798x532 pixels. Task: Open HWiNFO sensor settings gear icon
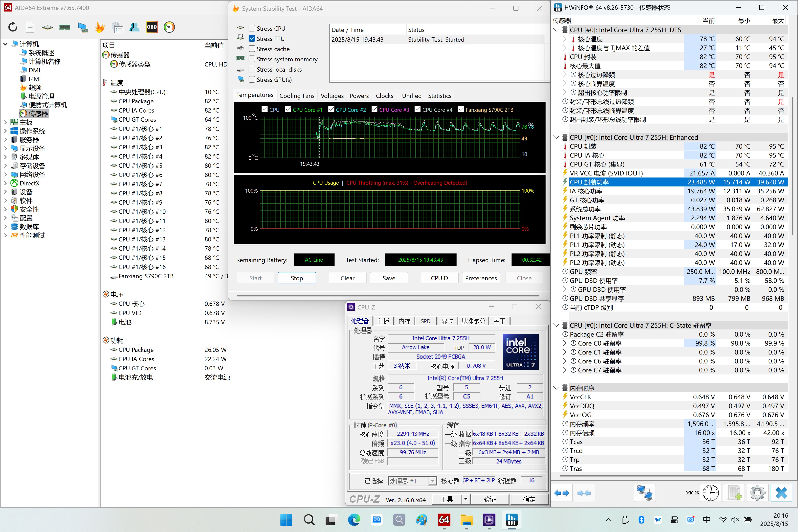point(758,493)
